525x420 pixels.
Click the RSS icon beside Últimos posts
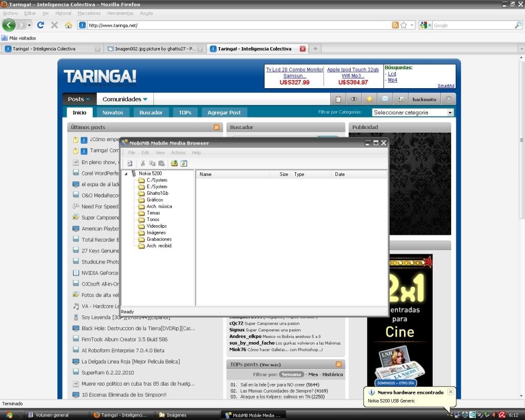[217, 127]
